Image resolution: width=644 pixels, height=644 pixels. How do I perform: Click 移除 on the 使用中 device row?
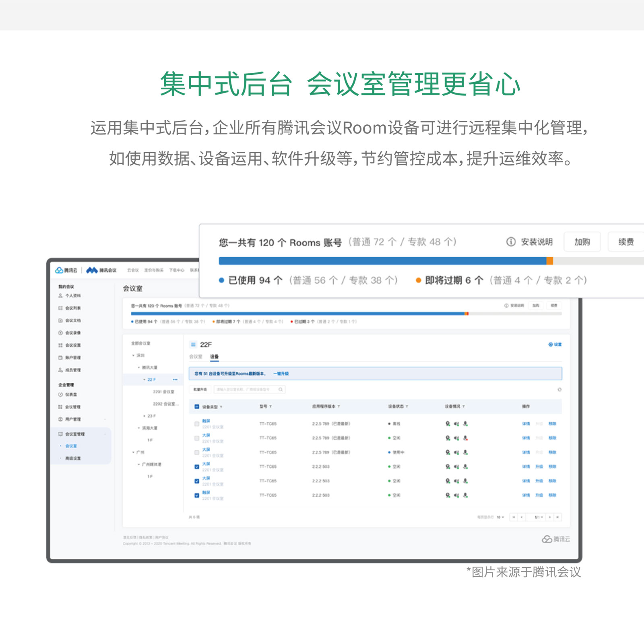point(552,452)
